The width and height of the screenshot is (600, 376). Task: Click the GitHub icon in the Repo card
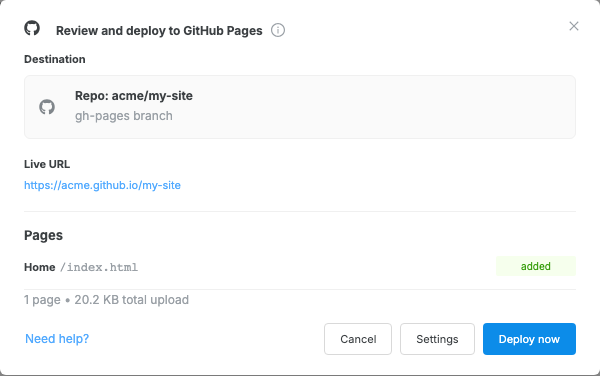[x=47, y=107]
